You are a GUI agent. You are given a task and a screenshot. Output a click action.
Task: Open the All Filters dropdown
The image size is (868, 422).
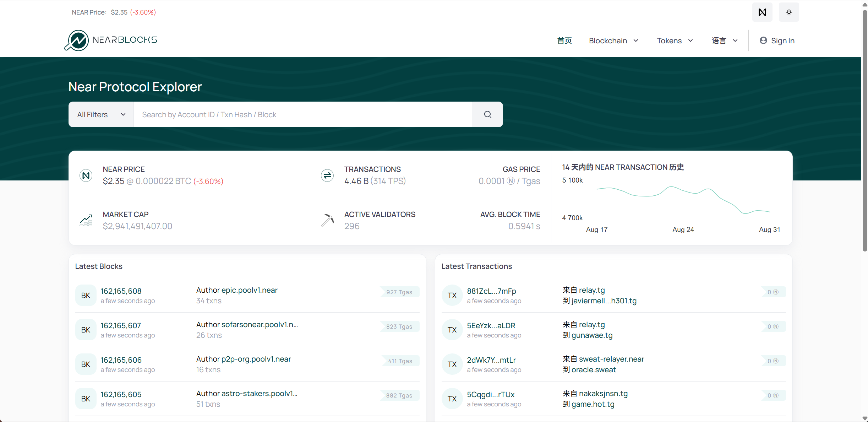pyautogui.click(x=101, y=114)
